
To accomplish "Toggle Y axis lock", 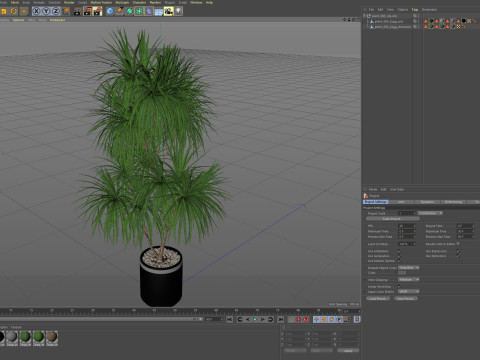I will (x=46, y=11).
